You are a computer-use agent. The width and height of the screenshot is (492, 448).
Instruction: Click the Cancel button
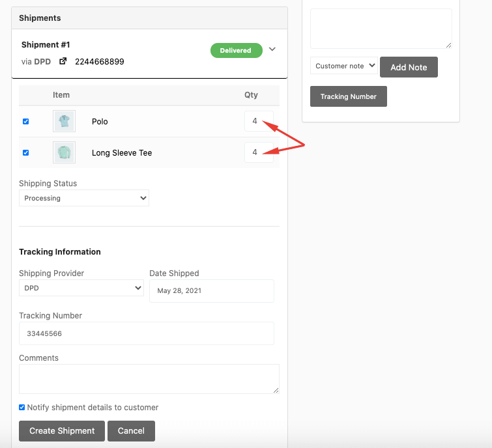point(131,431)
